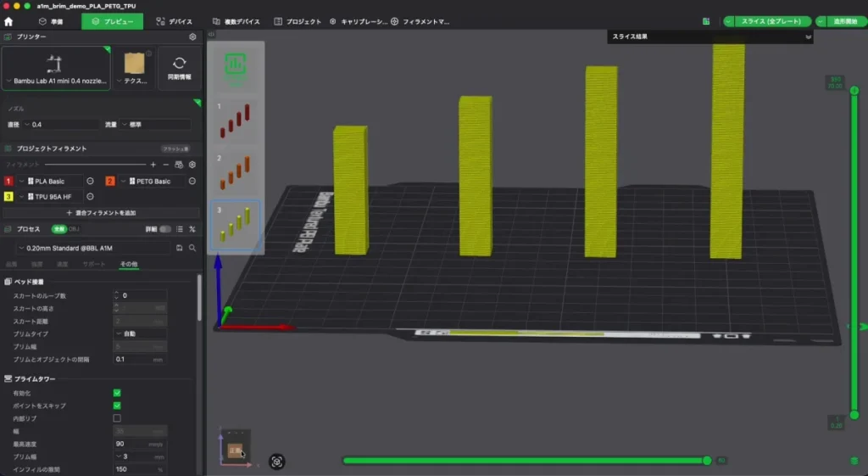Open the green grid icon near slice button
This screenshot has height=476, width=868.
pyautogui.click(x=706, y=21)
